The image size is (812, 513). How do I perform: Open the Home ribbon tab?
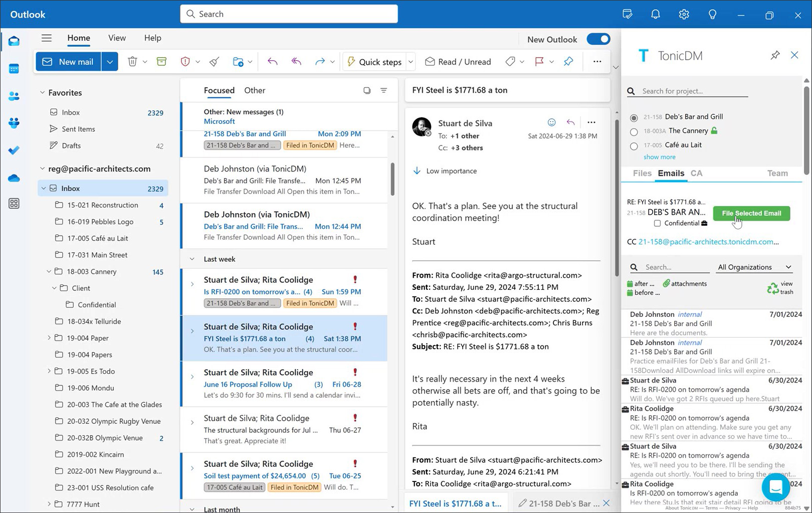79,38
